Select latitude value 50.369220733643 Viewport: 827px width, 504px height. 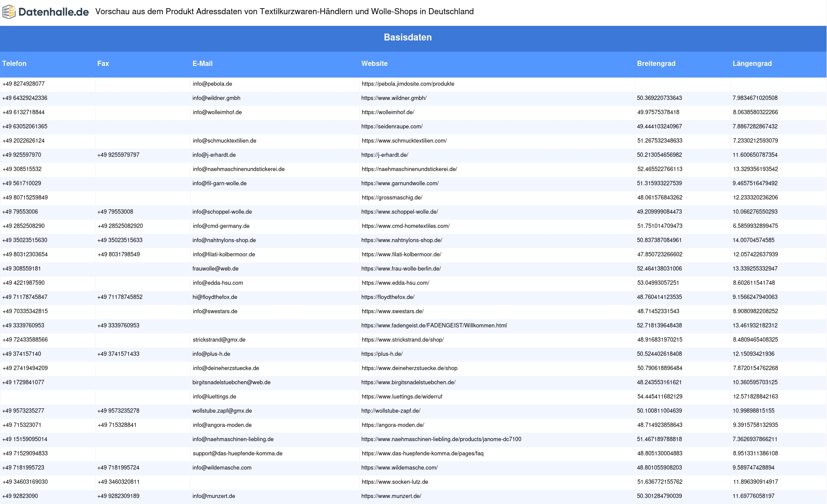659,98
